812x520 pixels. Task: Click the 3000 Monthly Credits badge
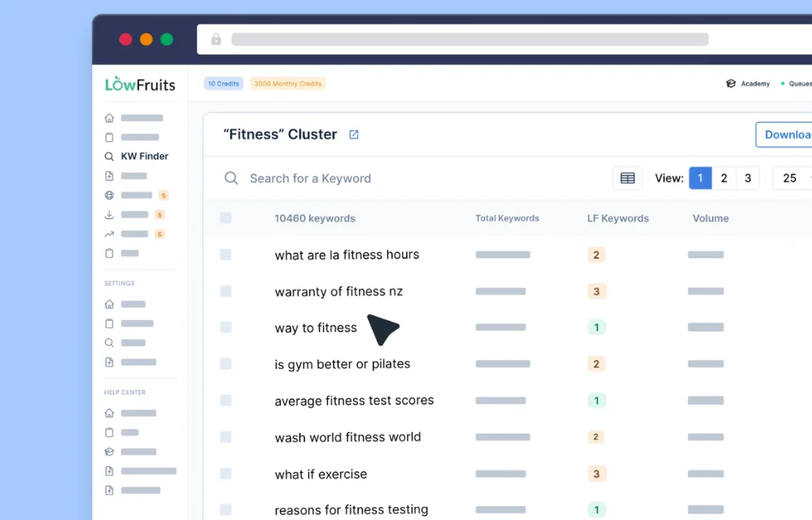pos(287,83)
